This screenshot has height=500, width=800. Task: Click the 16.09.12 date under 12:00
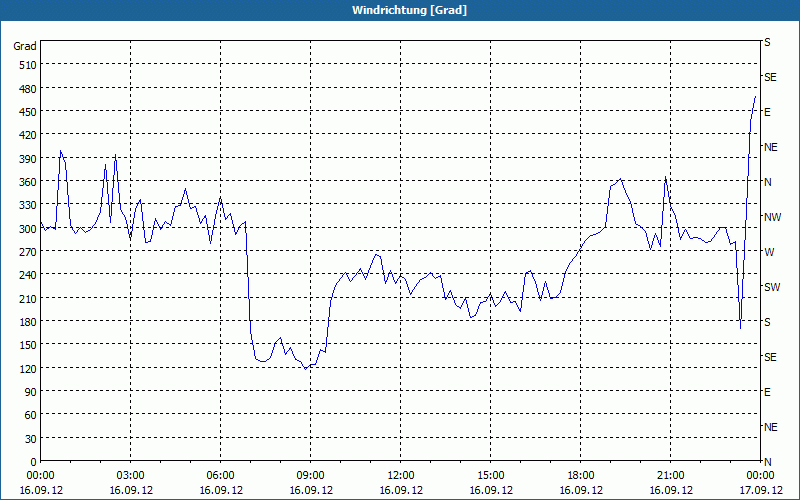tap(401, 490)
